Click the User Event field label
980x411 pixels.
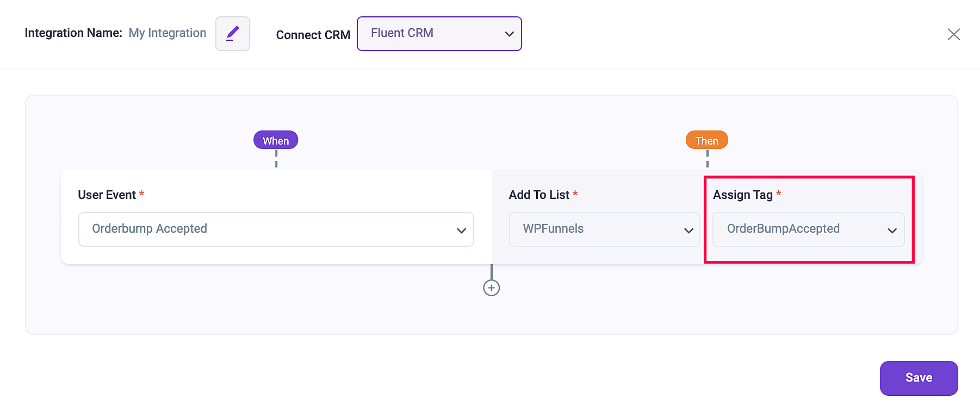click(x=107, y=195)
